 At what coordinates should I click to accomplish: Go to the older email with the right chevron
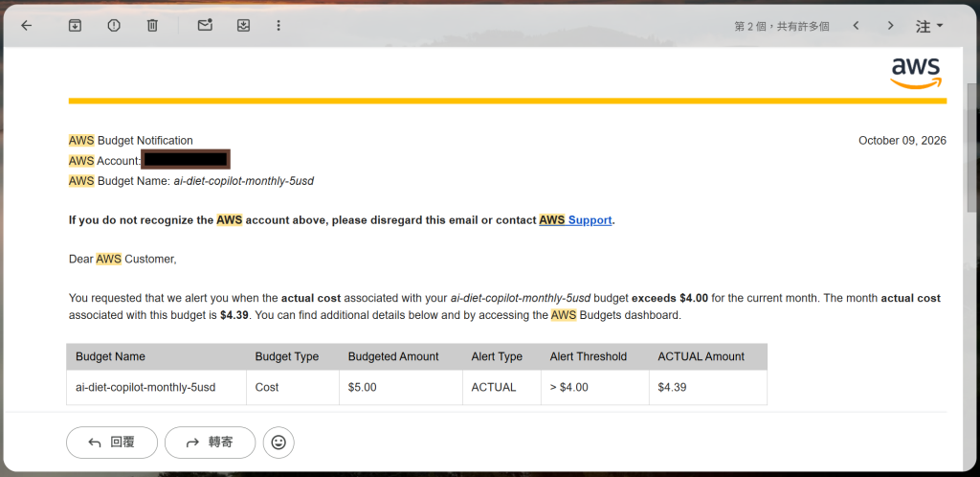tap(891, 26)
